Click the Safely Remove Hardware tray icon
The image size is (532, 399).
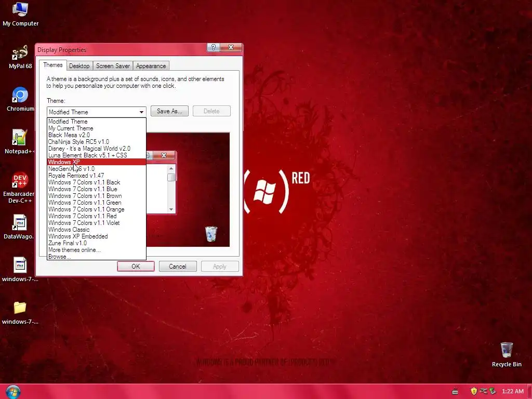(493, 391)
